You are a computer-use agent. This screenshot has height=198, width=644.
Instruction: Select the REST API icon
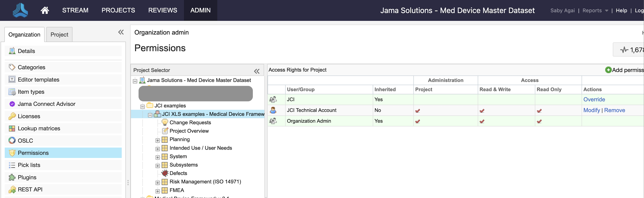pos(12,189)
